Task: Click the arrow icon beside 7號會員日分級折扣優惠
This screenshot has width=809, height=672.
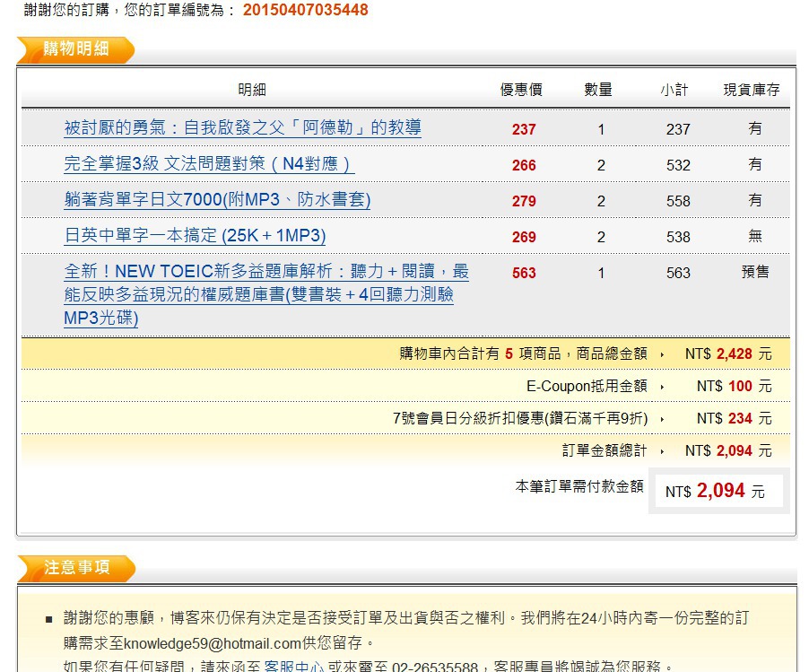Action: click(x=662, y=419)
